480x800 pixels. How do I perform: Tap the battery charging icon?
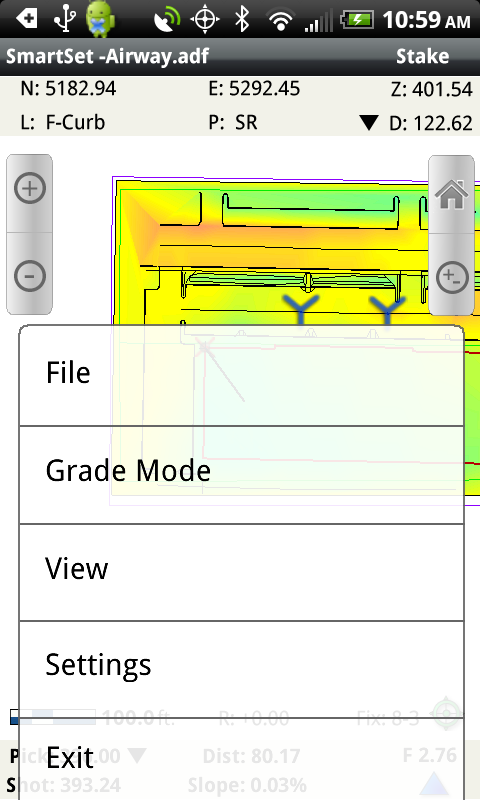point(357,20)
